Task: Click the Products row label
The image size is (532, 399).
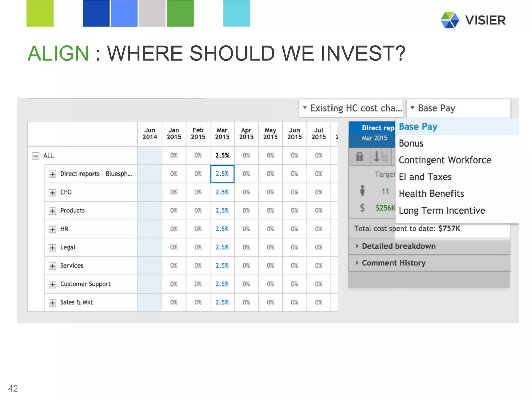Action: pos(72,211)
